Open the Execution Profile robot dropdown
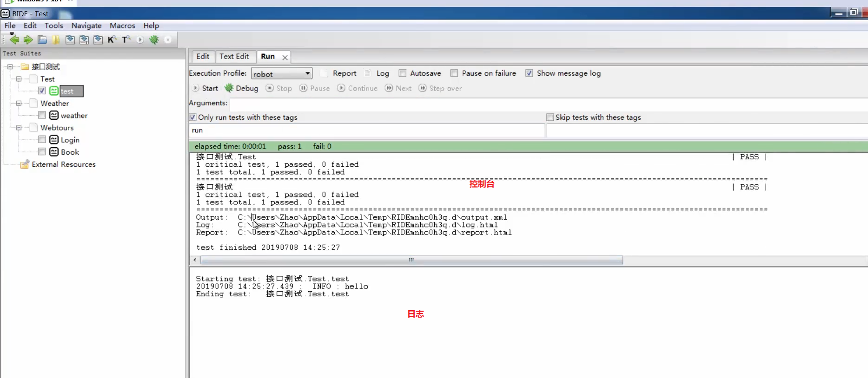868x378 pixels. [x=282, y=73]
